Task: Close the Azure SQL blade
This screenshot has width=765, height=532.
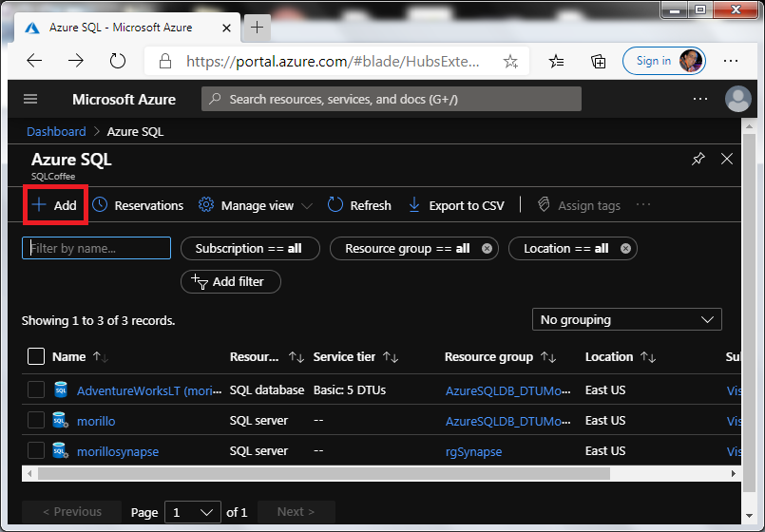Action: click(727, 159)
